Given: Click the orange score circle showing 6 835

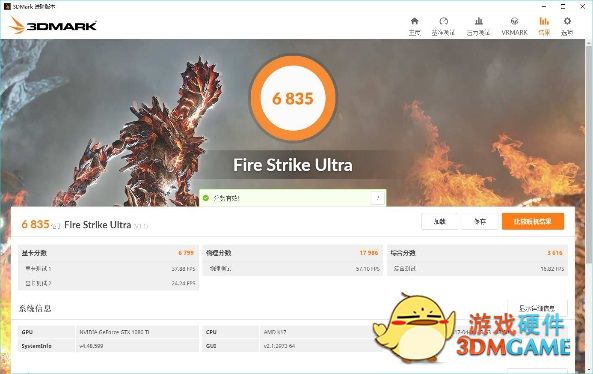Looking at the screenshot, I should [x=293, y=98].
